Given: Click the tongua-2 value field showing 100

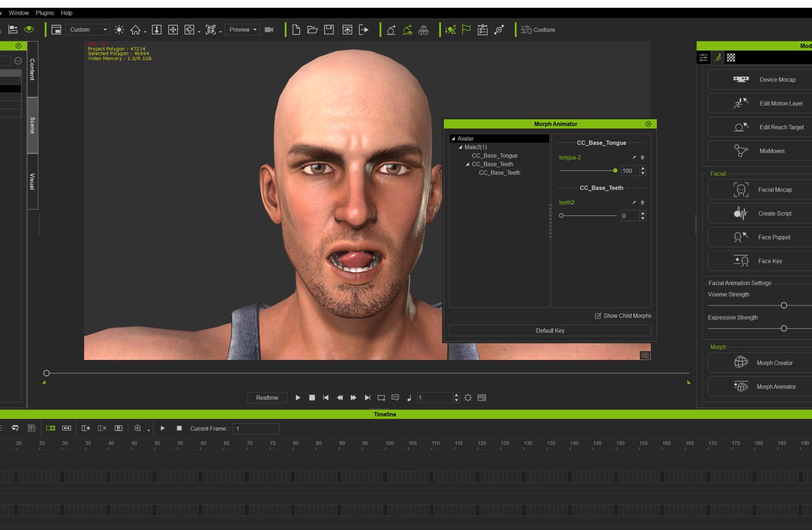Looking at the screenshot, I should (x=630, y=171).
